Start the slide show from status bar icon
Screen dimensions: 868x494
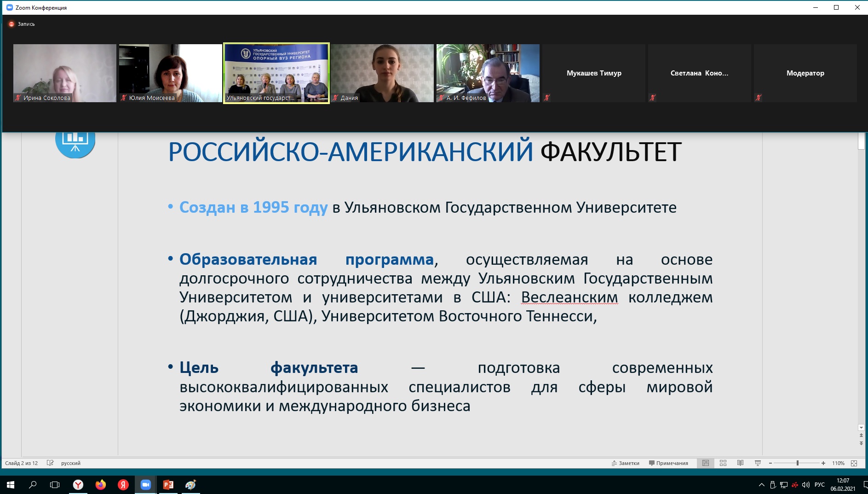pyautogui.click(x=758, y=463)
